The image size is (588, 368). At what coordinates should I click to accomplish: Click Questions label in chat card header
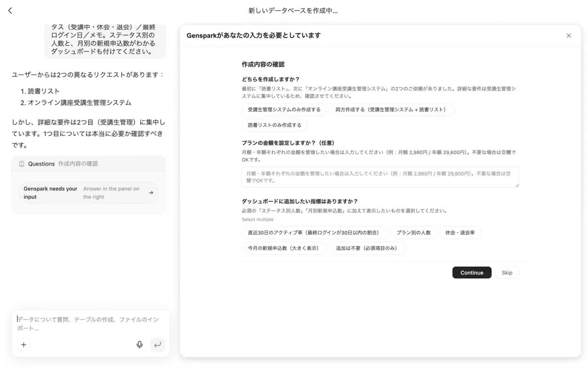tap(41, 164)
